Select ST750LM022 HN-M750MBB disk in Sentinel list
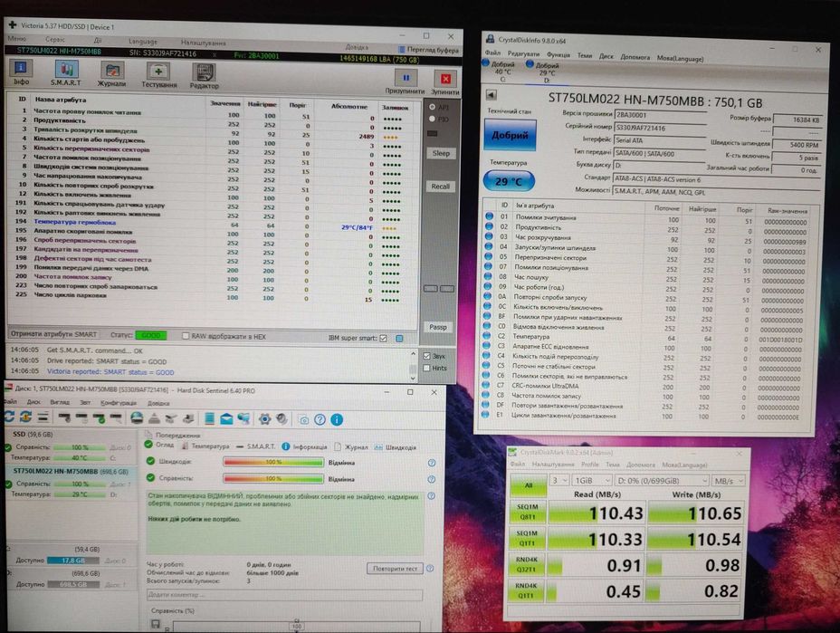This screenshot has height=633, width=840. click(x=71, y=472)
